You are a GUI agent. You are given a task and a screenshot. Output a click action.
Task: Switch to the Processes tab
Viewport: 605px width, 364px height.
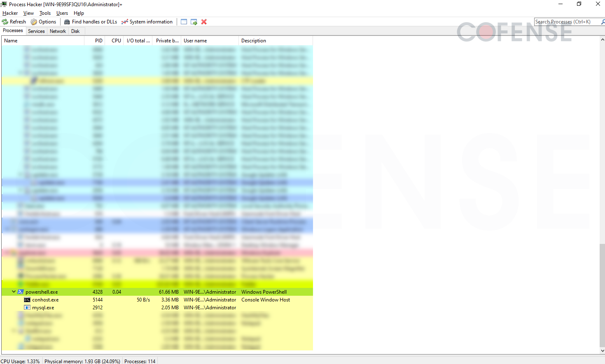point(13,30)
